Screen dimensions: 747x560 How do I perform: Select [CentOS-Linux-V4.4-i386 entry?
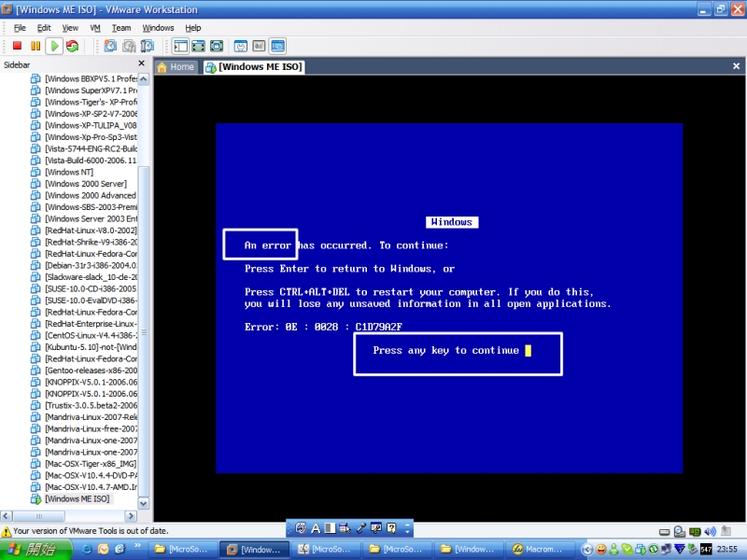[x=84, y=335]
